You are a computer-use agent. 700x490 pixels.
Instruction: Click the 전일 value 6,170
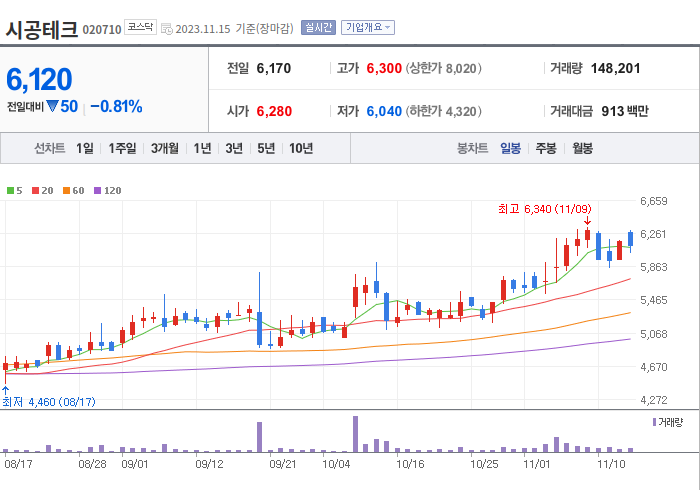coord(274,68)
